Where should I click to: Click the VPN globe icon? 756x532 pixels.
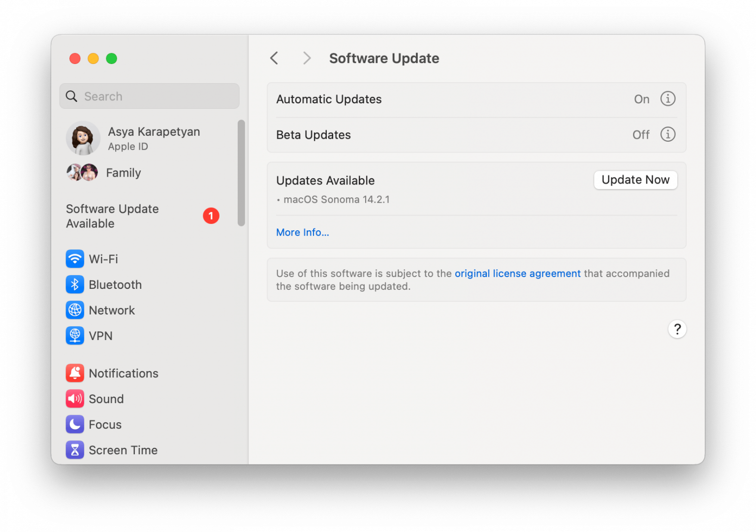(75, 336)
